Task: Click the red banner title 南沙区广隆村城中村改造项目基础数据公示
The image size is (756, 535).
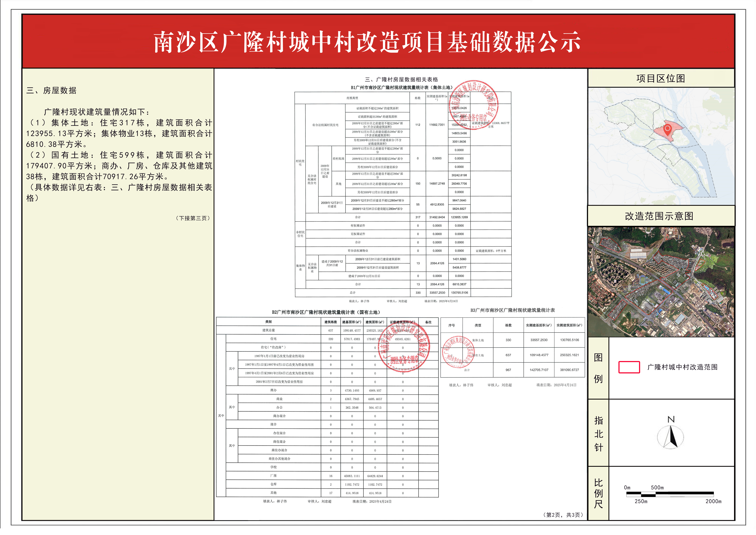Action: click(367, 42)
